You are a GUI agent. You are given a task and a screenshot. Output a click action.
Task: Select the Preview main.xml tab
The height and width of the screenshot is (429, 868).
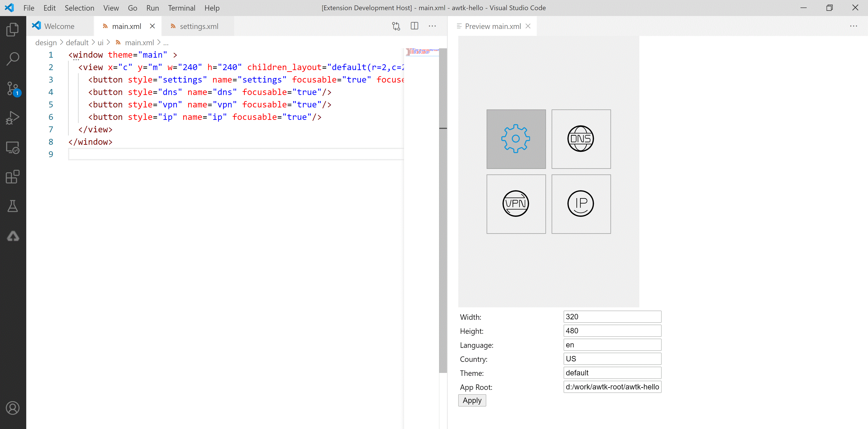[x=493, y=26]
